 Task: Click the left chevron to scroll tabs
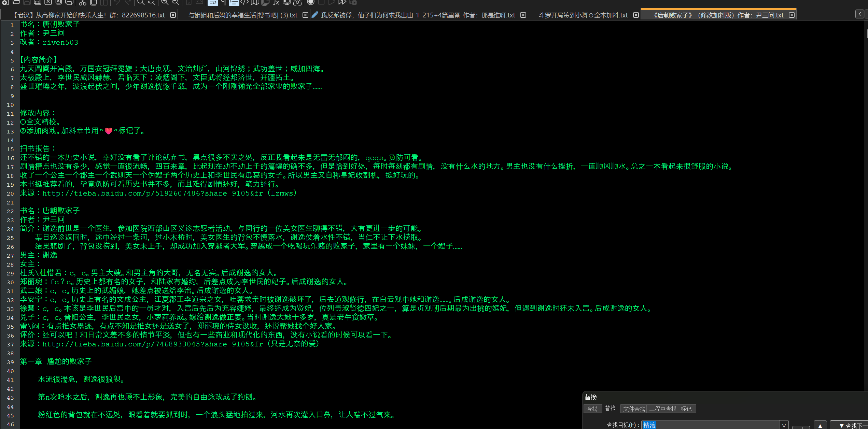pyautogui.click(x=860, y=14)
